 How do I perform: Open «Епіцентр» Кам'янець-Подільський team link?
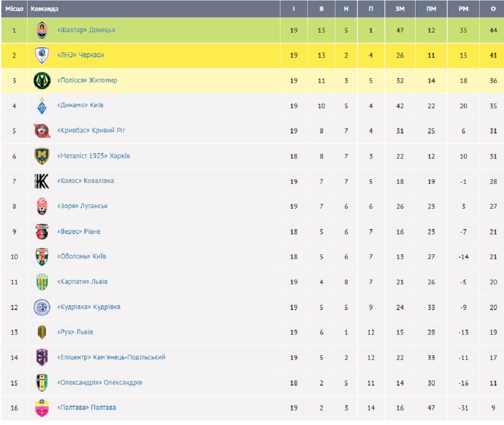tap(111, 357)
